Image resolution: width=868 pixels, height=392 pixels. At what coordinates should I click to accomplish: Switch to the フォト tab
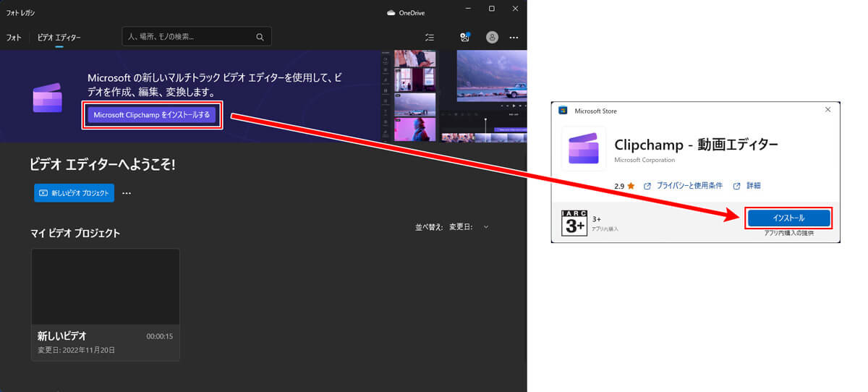coord(14,37)
